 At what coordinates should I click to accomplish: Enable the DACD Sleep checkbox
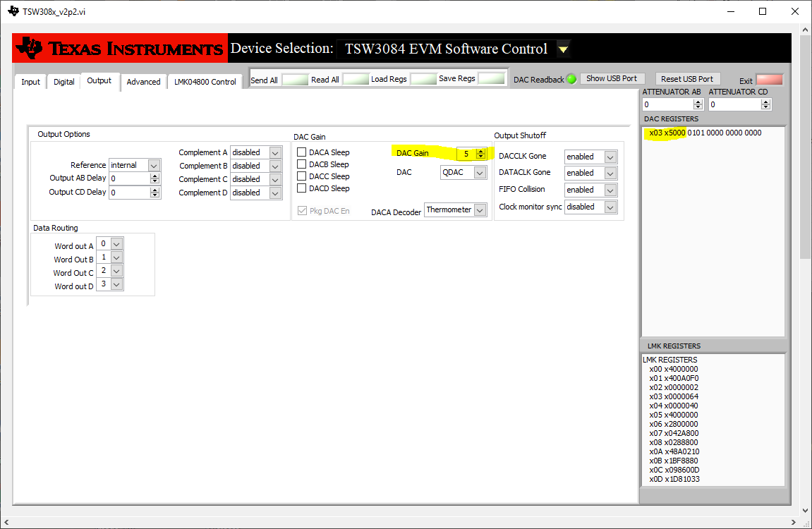[x=301, y=188]
